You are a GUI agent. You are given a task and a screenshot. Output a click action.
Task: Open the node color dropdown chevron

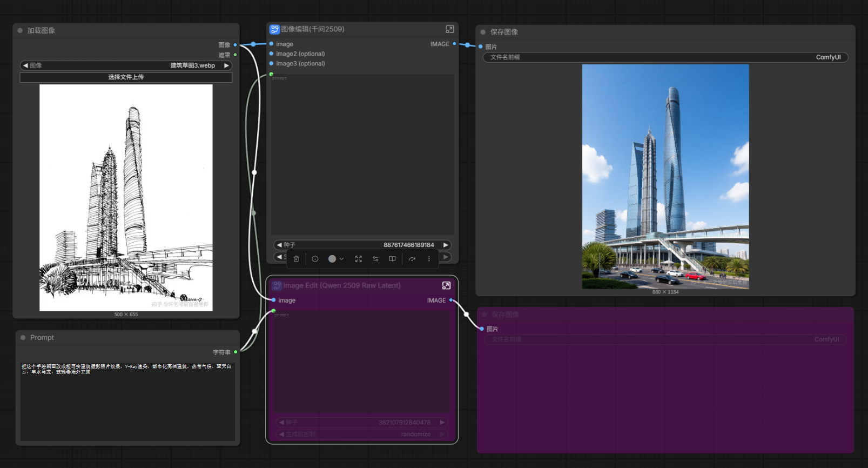(x=341, y=259)
